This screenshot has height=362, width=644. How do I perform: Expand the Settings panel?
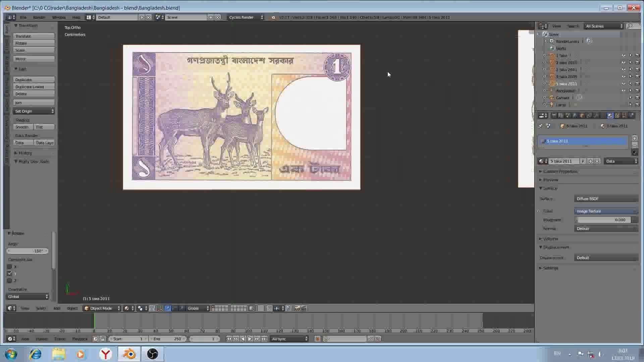click(x=550, y=268)
